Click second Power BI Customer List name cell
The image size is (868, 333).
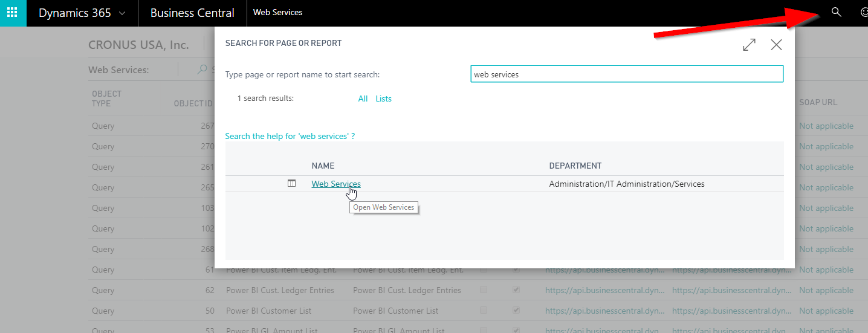396,311
